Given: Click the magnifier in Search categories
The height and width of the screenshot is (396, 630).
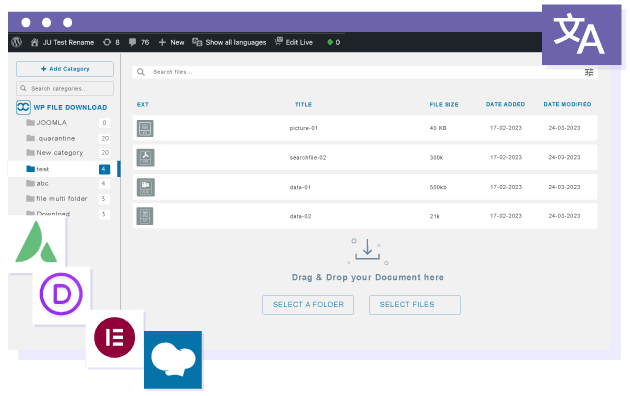Looking at the screenshot, I should coord(23,88).
